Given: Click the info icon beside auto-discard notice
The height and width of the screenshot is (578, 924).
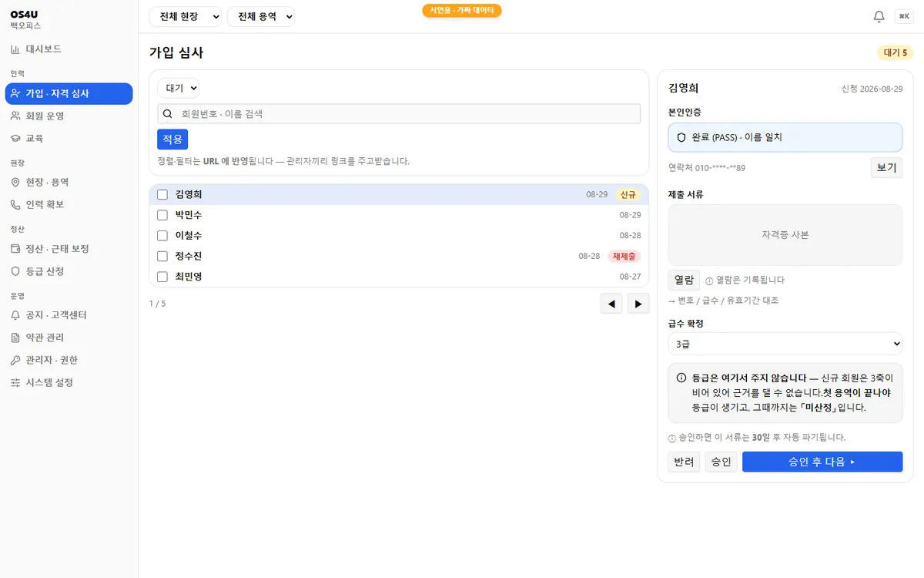Looking at the screenshot, I should [x=672, y=438].
